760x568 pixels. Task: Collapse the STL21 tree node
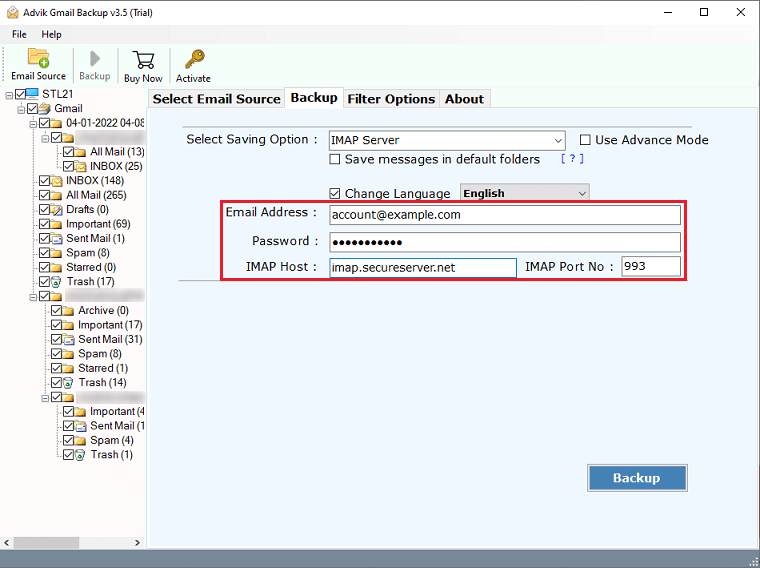pyautogui.click(x=9, y=95)
